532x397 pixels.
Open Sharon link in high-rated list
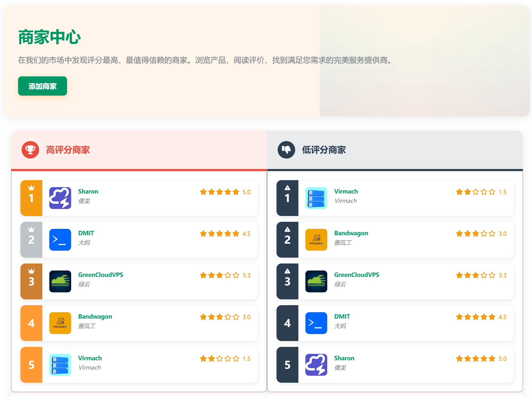click(88, 192)
